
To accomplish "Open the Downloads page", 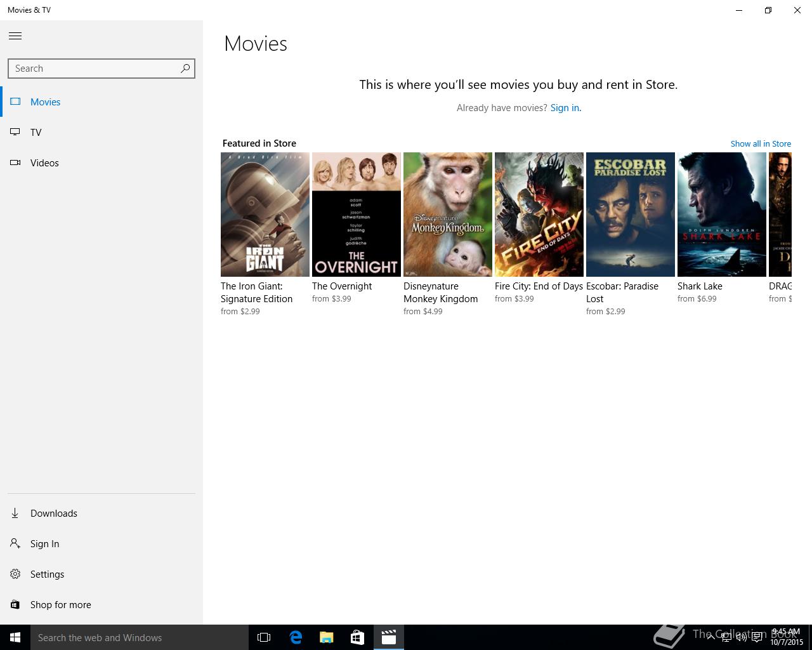I will tap(54, 513).
